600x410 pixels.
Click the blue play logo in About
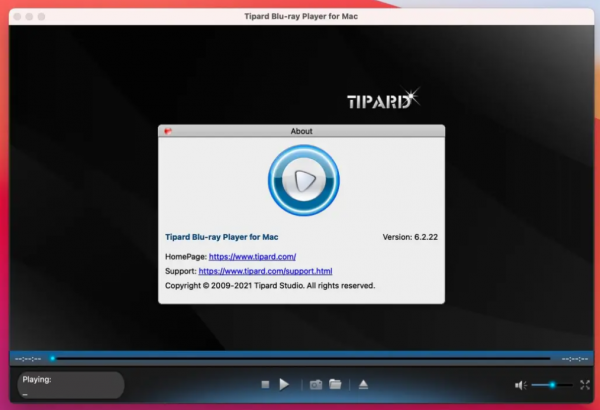tap(303, 180)
